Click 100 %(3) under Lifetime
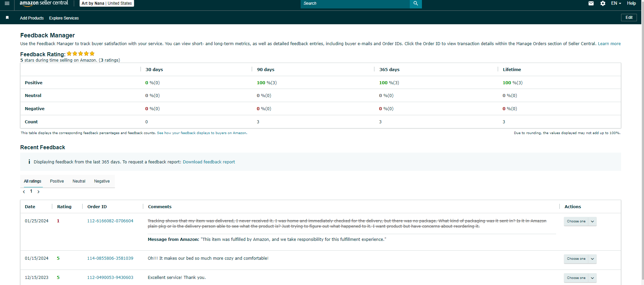This screenshot has width=644, height=285. (x=513, y=83)
